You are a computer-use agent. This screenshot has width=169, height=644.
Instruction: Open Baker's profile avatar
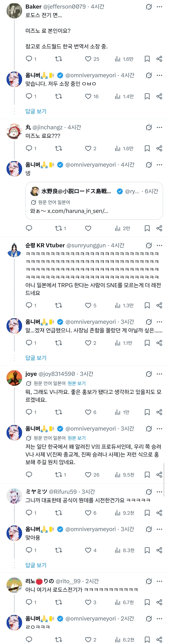(14, 11)
